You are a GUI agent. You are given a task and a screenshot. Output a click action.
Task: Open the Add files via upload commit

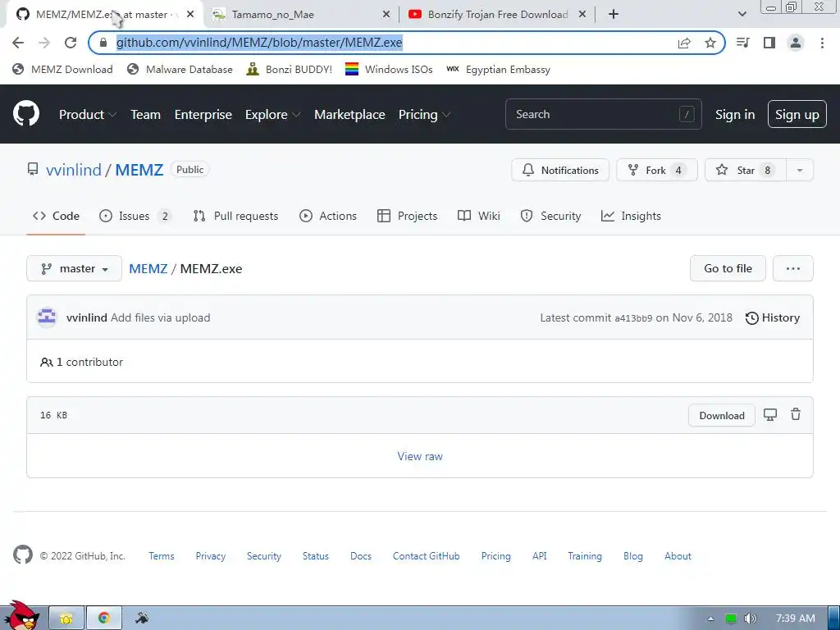click(160, 317)
